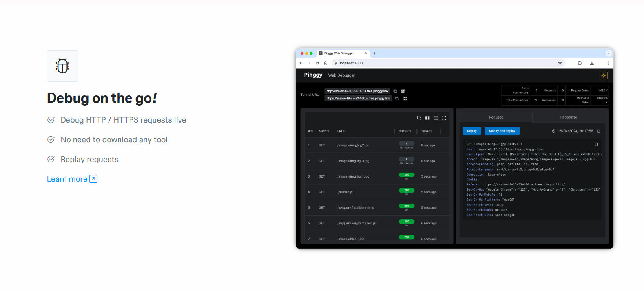Click the bug icon above the heading
Screen dimensions: 644x290
(62, 66)
